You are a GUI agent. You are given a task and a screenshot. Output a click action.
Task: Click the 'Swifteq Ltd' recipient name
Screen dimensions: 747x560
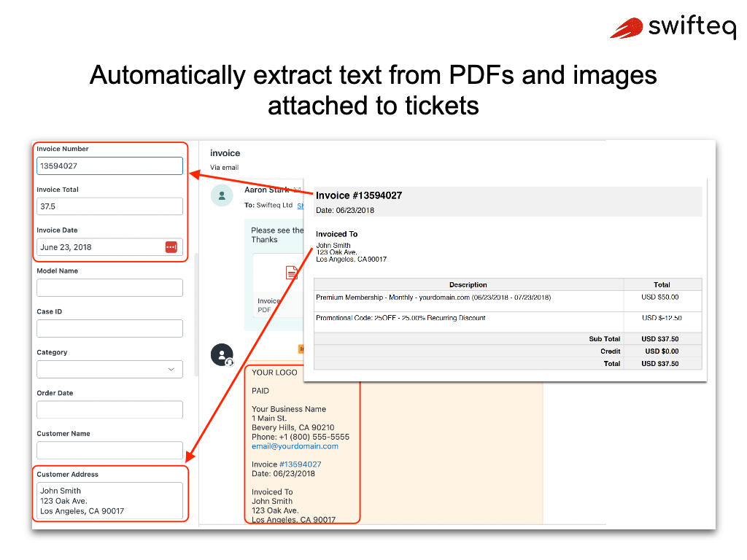[275, 204]
